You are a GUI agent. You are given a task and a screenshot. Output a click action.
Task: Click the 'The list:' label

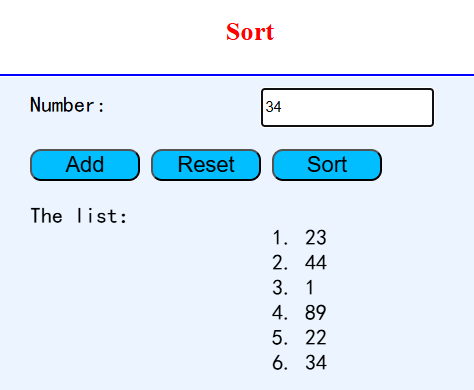click(x=79, y=216)
